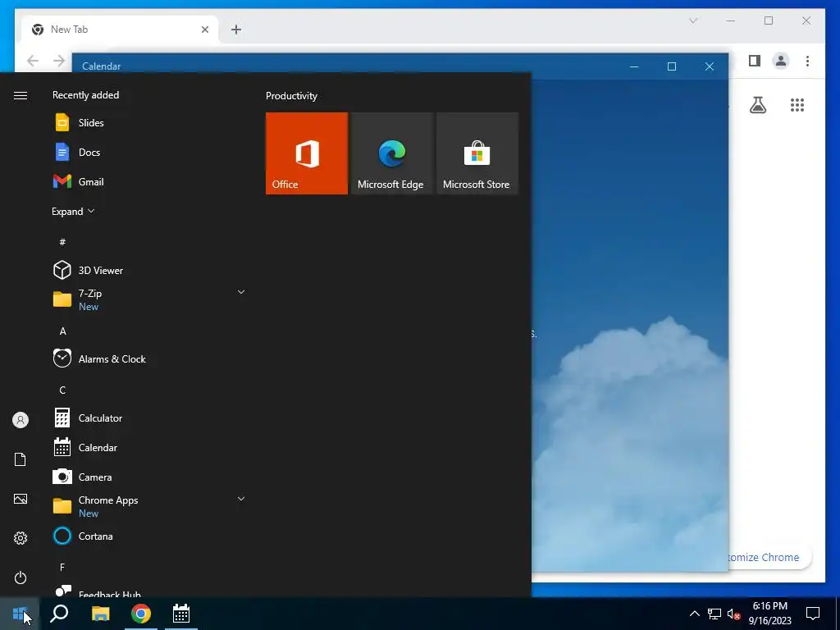Open clock showing 6:16 PM
The image size is (840, 630).
point(769,614)
